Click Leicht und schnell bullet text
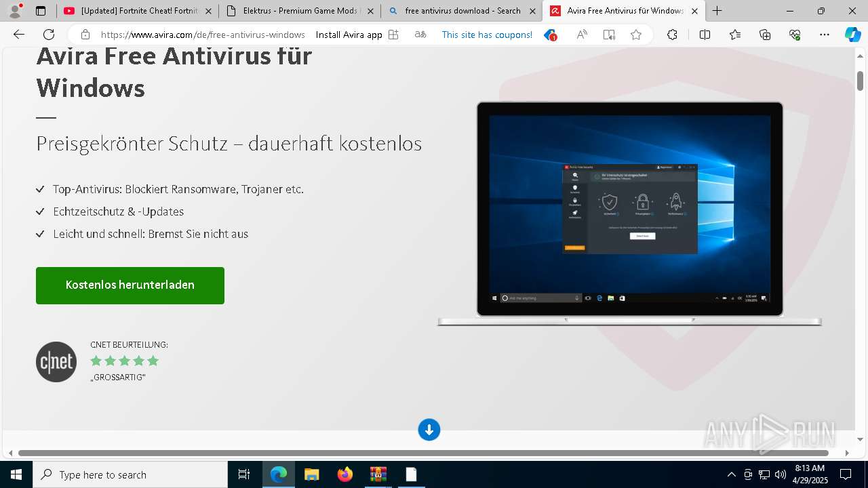 pyautogui.click(x=151, y=234)
